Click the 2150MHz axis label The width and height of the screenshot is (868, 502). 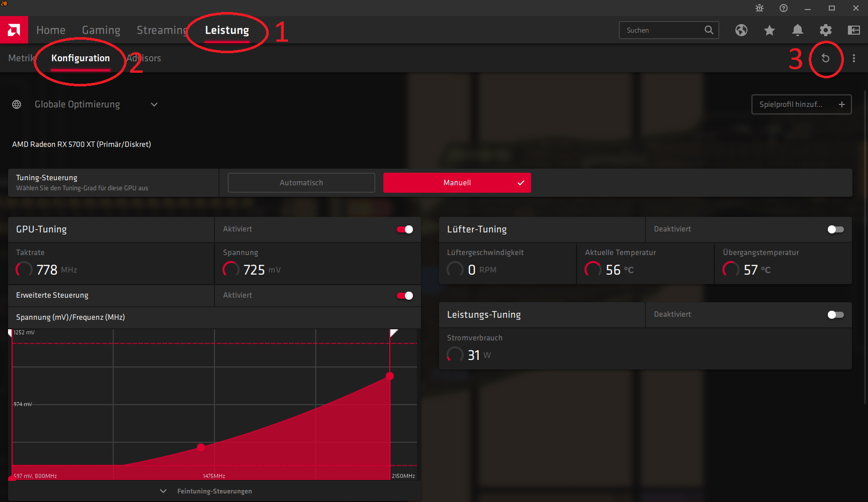(403, 476)
